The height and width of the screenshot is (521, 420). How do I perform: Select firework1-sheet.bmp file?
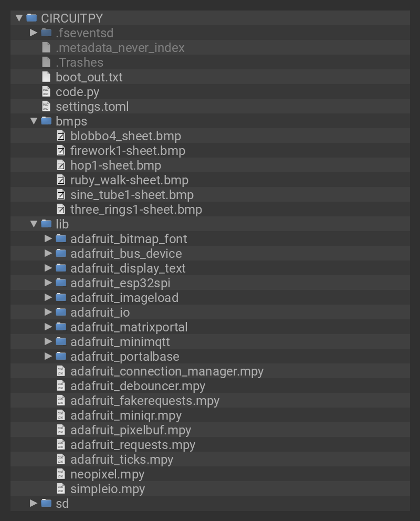[x=128, y=151]
